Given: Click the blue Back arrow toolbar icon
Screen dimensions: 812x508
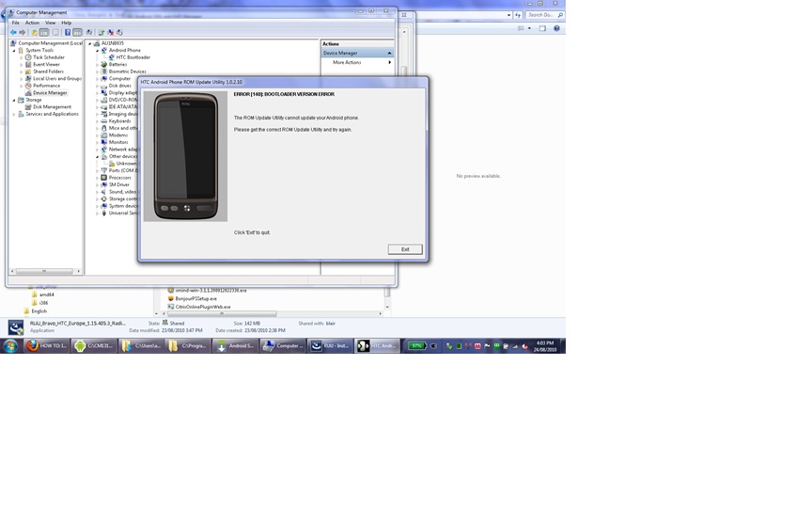Looking at the screenshot, I should (x=14, y=32).
